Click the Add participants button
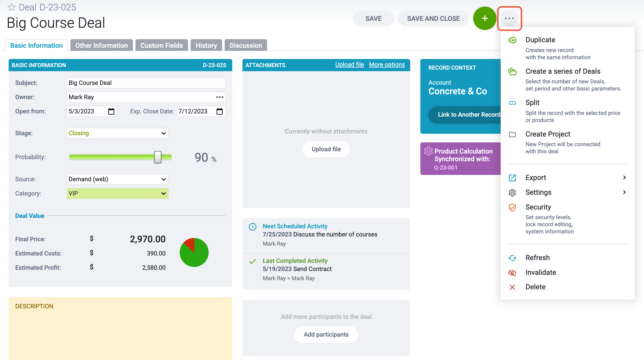The height and width of the screenshot is (360, 644). click(326, 335)
